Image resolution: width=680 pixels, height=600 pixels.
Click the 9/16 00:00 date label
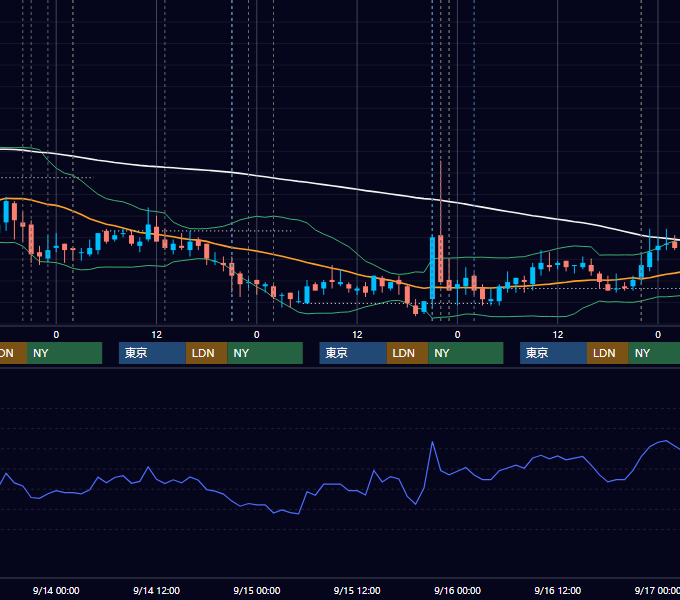(x=458, y=590)
